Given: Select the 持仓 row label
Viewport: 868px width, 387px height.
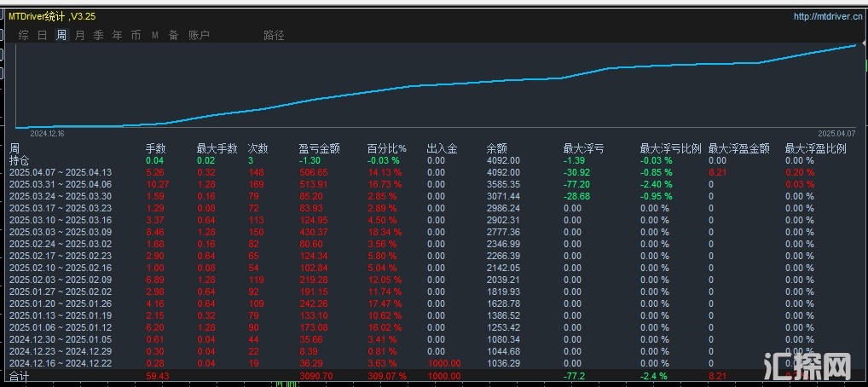Looking at the screenshot, I should tap(20, 160).
